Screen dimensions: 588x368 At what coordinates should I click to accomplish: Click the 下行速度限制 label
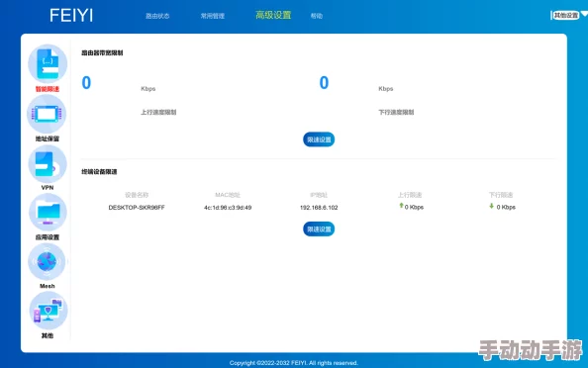coord(396,112)
